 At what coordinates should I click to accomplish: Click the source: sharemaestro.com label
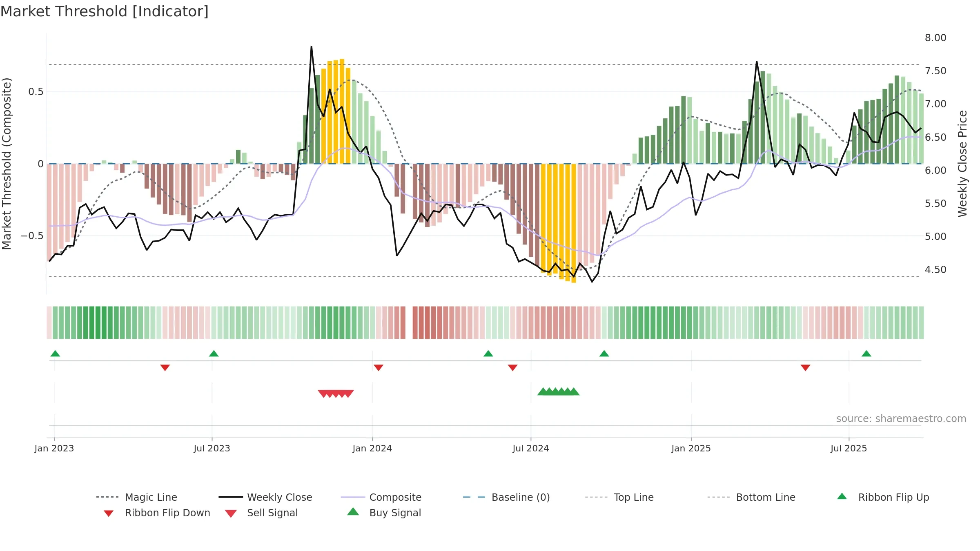point(901,419)
